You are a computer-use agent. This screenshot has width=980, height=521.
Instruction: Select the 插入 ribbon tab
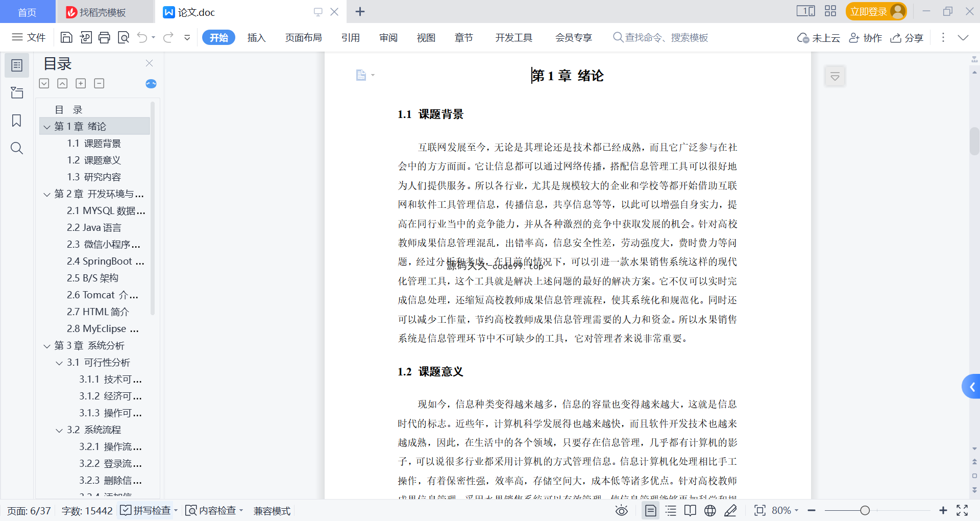coord(256,37)
